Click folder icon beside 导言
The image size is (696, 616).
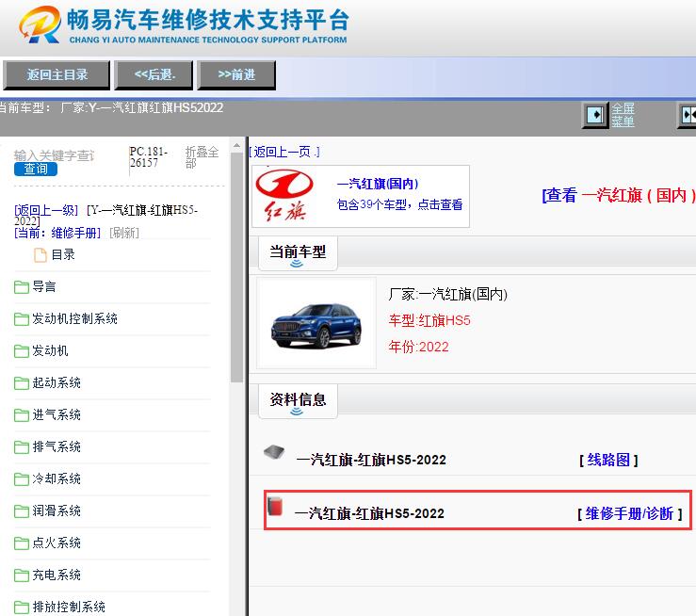pyautogui.click(x=22, y=287)
